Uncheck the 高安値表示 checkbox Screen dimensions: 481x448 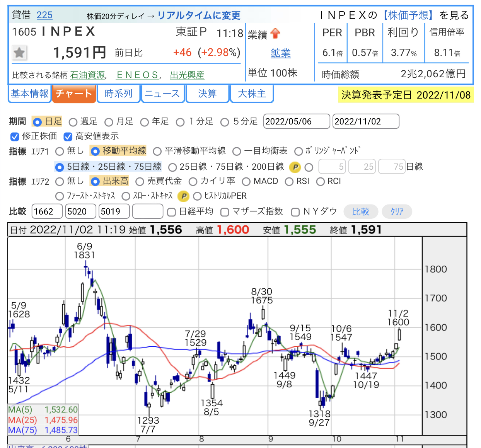tap(68, 136)
